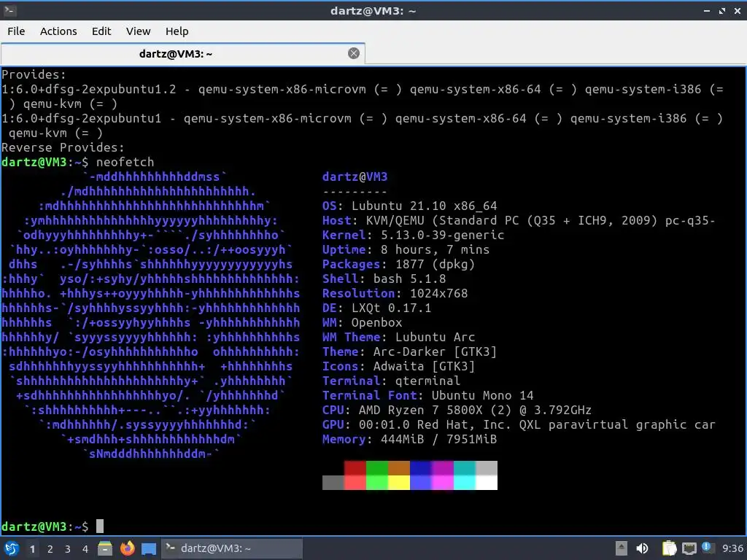Click the 'Memory: 444MiB / 7951MiB' line
This screenshot has height=560, width=747.
pyautogui.click(x=410, y=440)
